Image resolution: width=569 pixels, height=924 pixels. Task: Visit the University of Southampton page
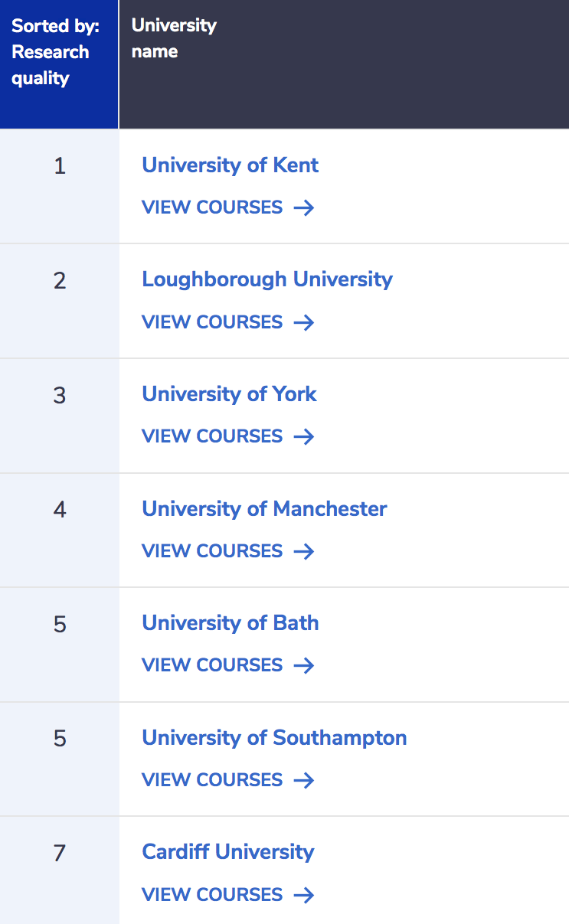[274, 738]
